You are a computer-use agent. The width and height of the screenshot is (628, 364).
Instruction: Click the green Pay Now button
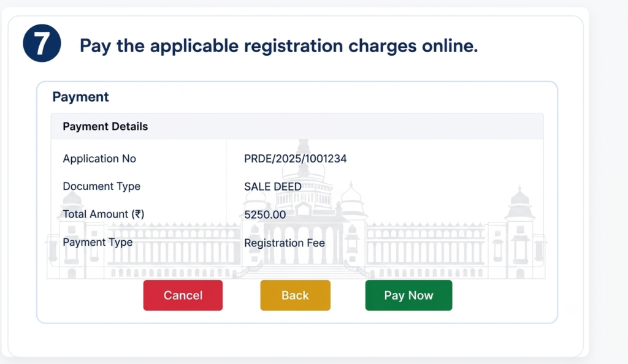(x=408, y=295)
